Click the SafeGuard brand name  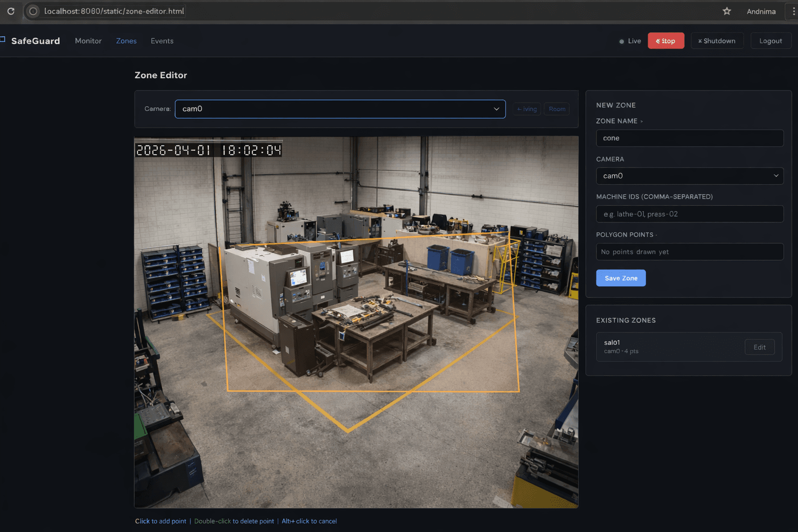[35, 41]
